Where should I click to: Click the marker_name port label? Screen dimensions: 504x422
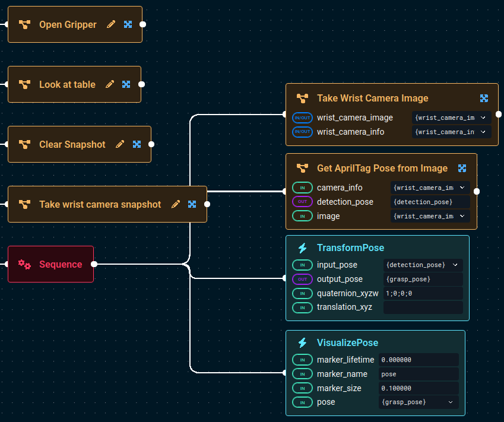(343, 374)
